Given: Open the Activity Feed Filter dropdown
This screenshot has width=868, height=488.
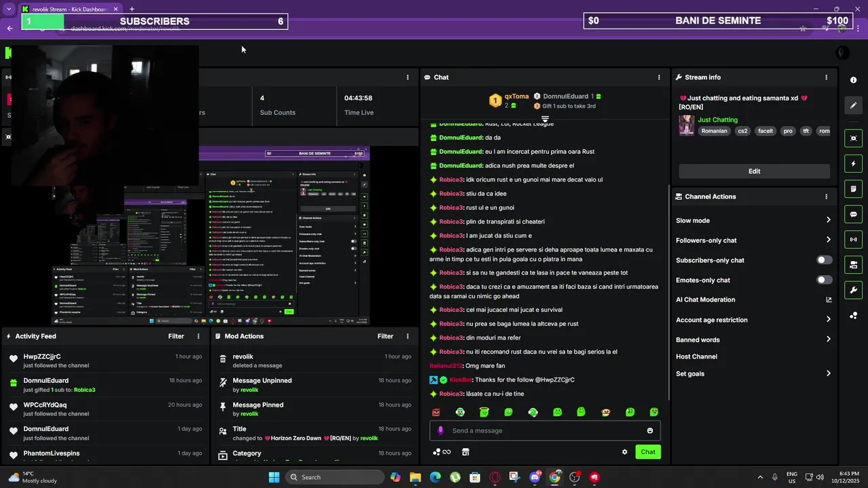Looking at the screenshot, I should (x=176, y=336).
